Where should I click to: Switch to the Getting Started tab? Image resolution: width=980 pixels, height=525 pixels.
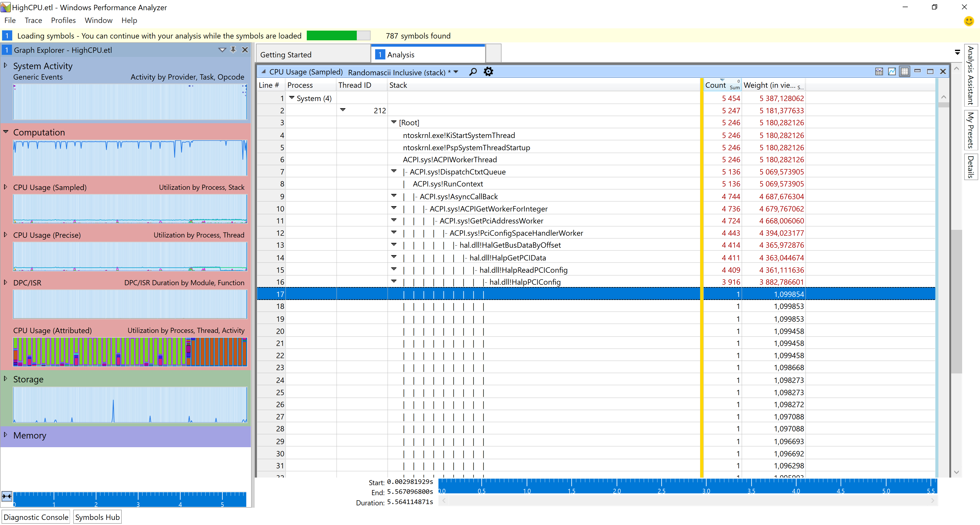(286, 55)
